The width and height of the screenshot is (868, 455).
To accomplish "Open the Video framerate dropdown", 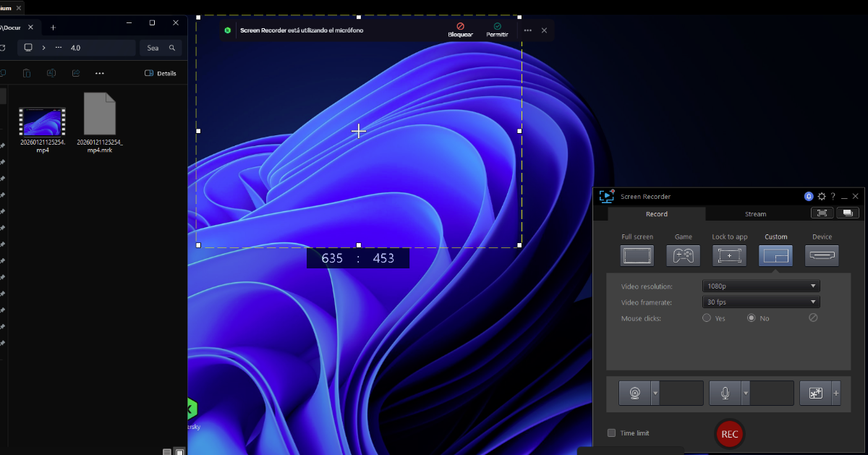I will click(761, 302).
